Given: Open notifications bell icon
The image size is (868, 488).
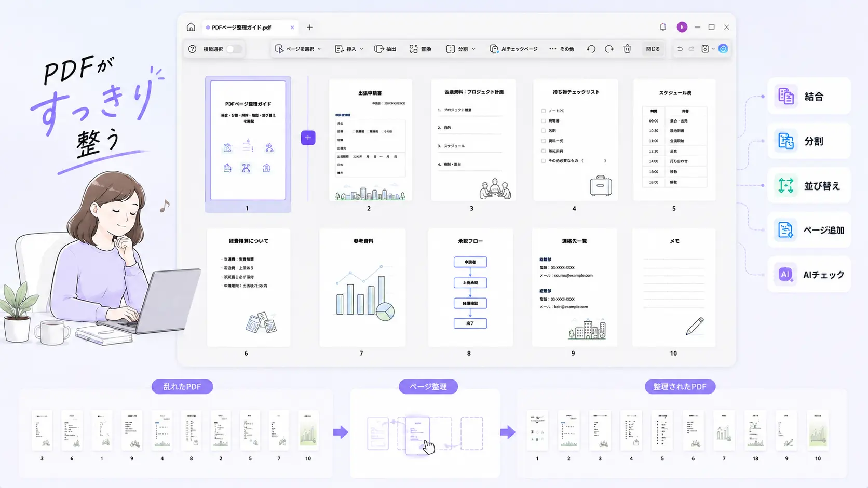Looking at the screenshot, I should click(x=663, y=27).
